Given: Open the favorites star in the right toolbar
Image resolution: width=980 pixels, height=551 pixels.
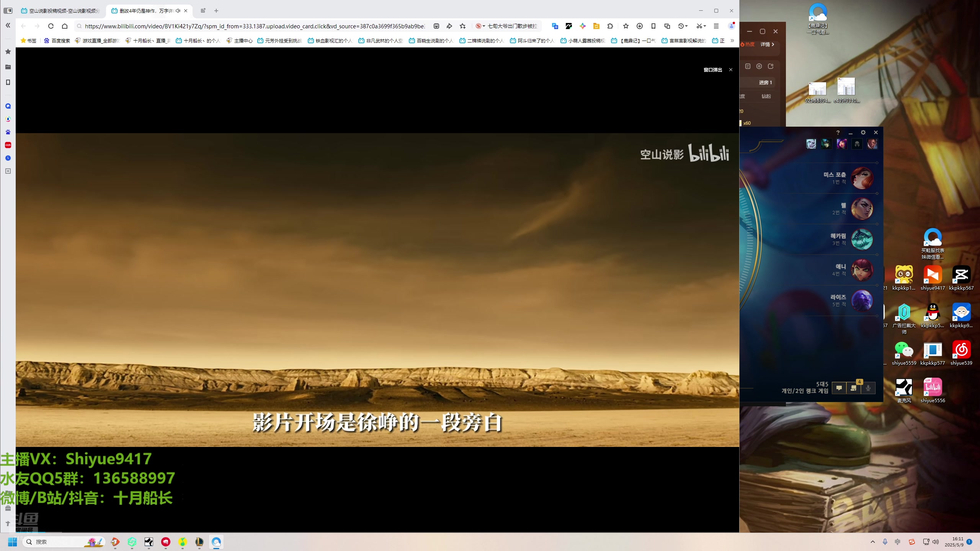Looking at the screenshot, I should [x=626, y=26].
